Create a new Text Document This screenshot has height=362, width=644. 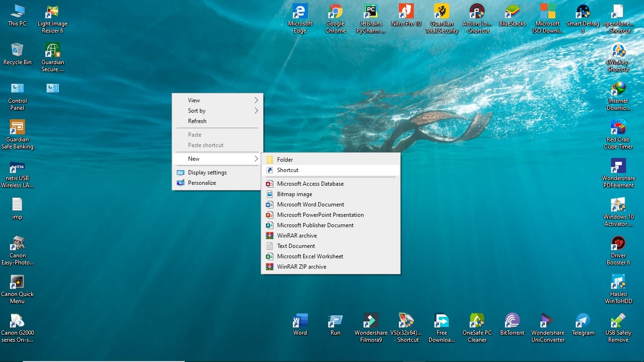point(331,246)
